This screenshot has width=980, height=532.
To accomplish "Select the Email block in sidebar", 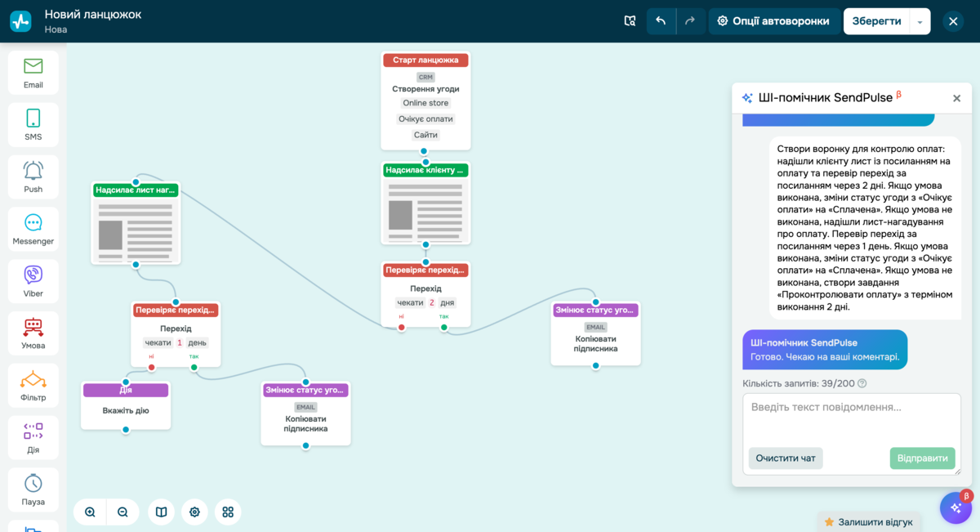I will pos(33,73).
